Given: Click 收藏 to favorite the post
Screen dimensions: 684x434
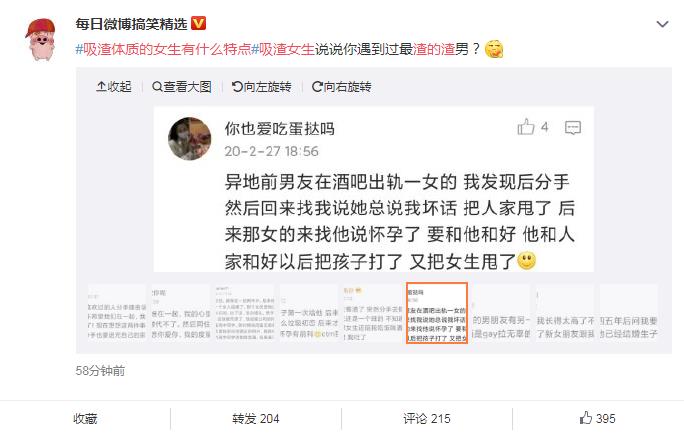Looking at the screenshot, I should click(x=85, y=419).
